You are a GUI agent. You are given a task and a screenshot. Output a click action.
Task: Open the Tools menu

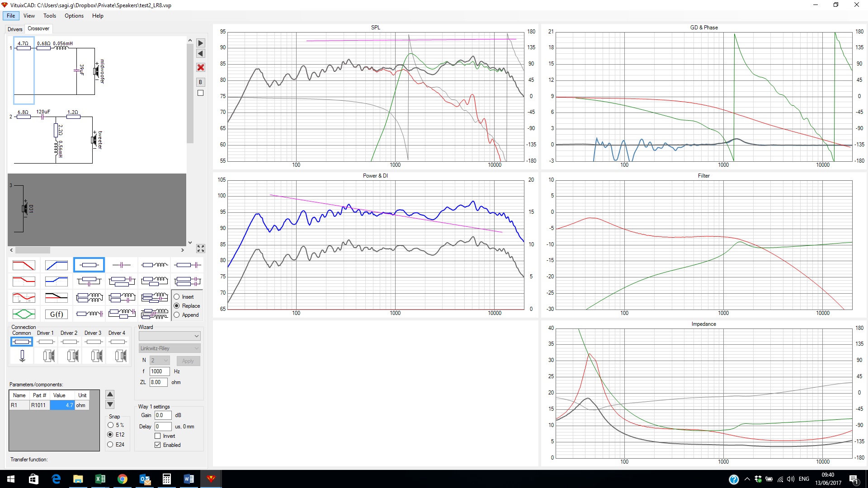click(x=50, y=16)
